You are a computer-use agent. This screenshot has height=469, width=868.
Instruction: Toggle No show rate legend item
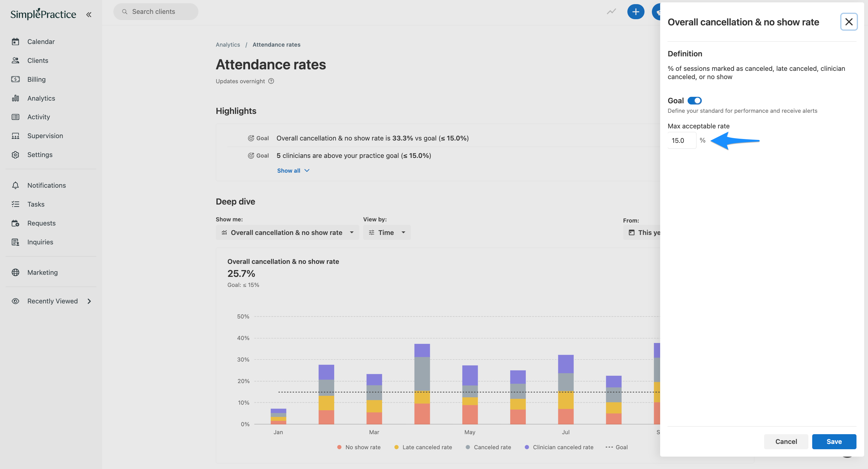click(x=358, y=447)
